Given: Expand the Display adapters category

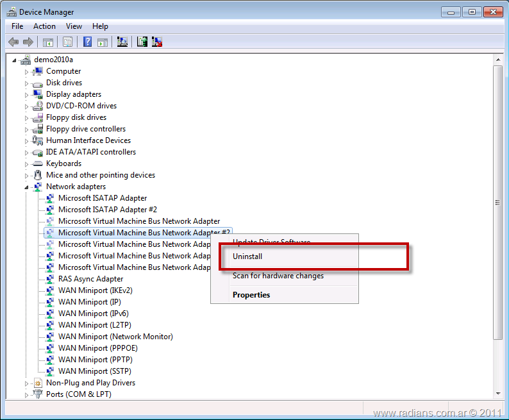Looking at the screenshot, I should point(27,95).
